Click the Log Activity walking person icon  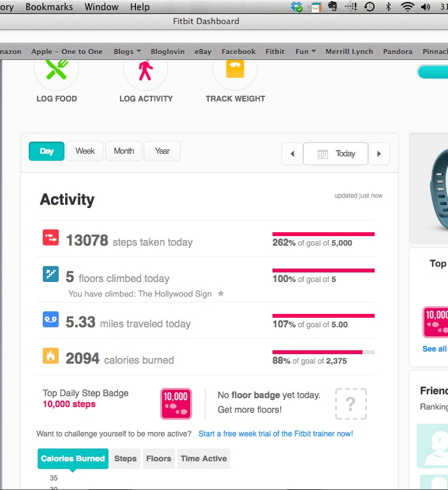[x=146, y=70]
